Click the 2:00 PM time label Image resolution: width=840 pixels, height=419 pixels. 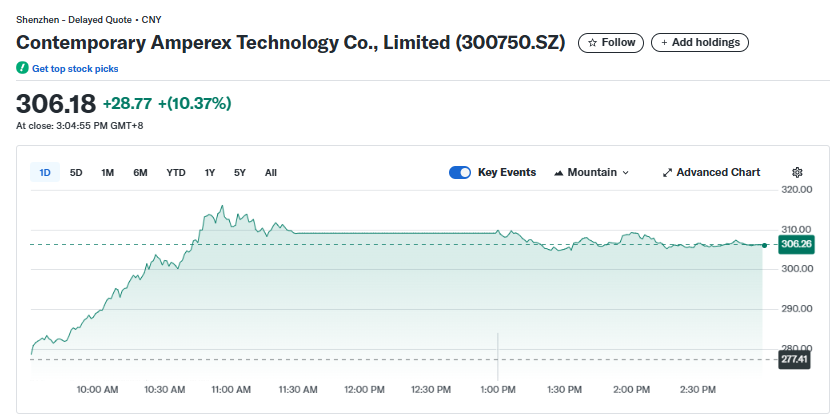click(x=632, y=390)
